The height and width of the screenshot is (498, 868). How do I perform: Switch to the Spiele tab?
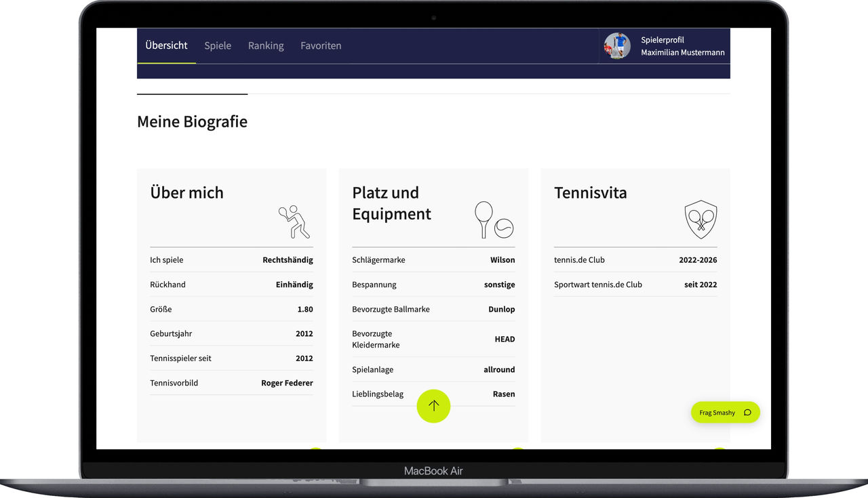coord(218,45)
